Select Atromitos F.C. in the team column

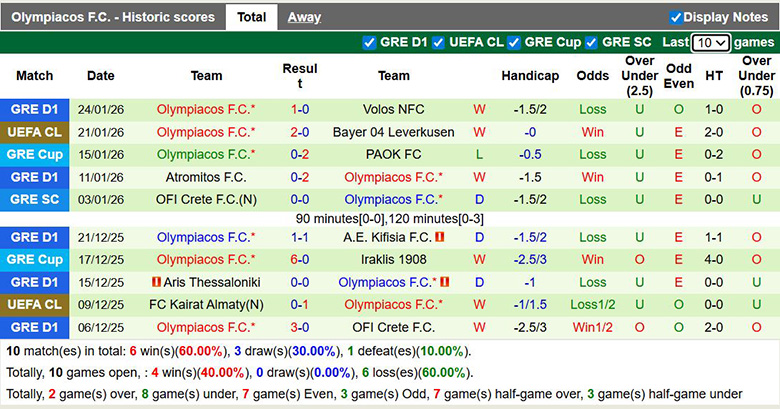pyautogui.click(x=206, y=177)
